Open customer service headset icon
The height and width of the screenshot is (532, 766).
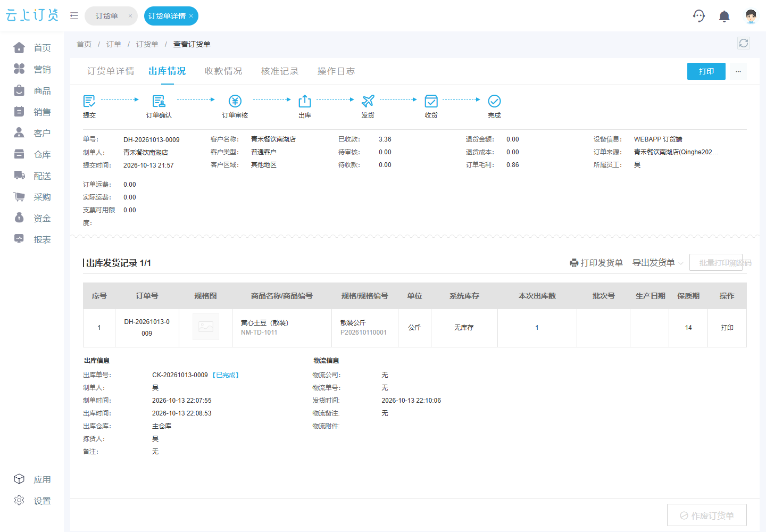click(699, 16)
